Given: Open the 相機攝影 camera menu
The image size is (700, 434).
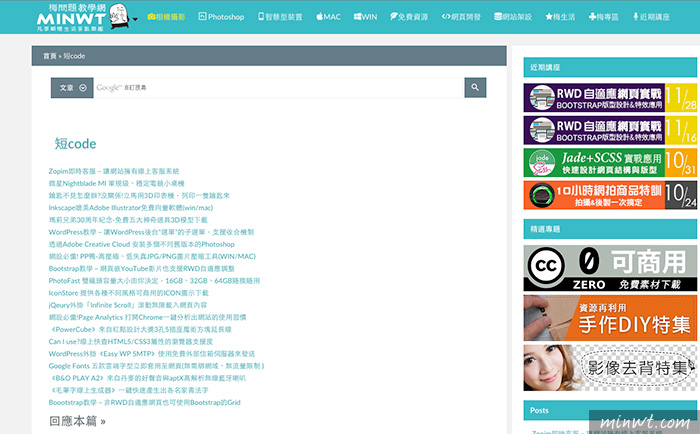Looking at the screenshot, I should 166,17.
